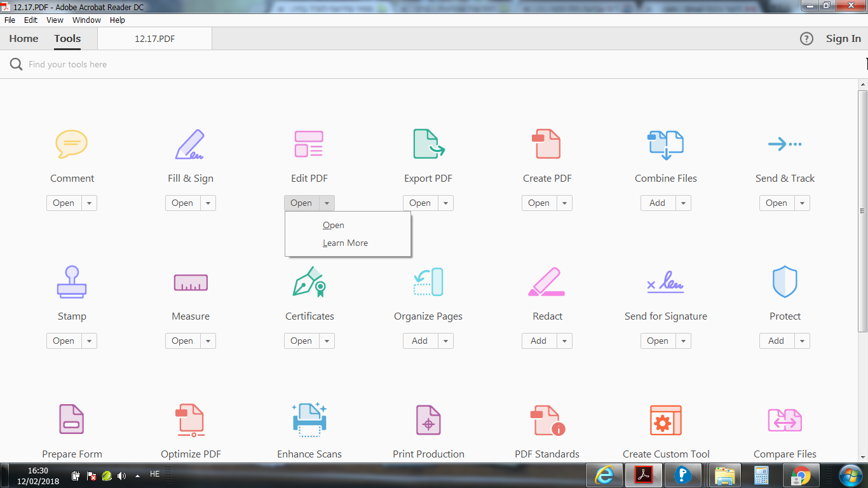Click the Adobe Acrobat taskbar icon
The height and width of the screenshot is (488, 868).
[644, 475]
